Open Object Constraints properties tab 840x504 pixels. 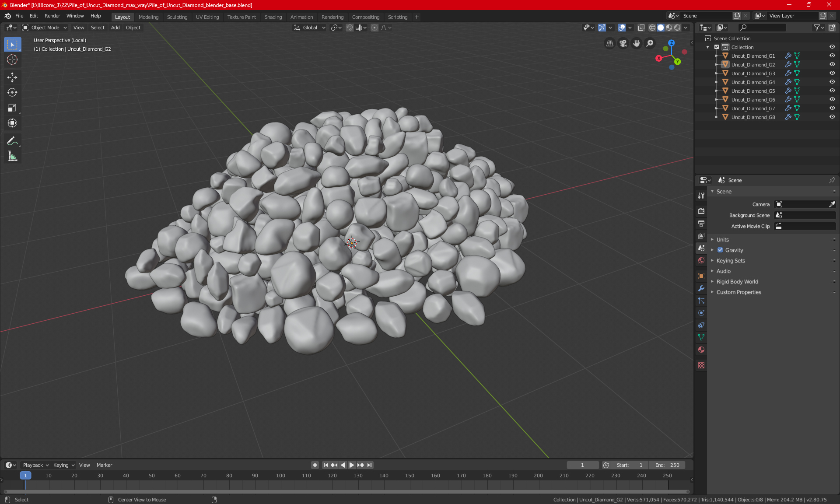click(x=701, y=325)
